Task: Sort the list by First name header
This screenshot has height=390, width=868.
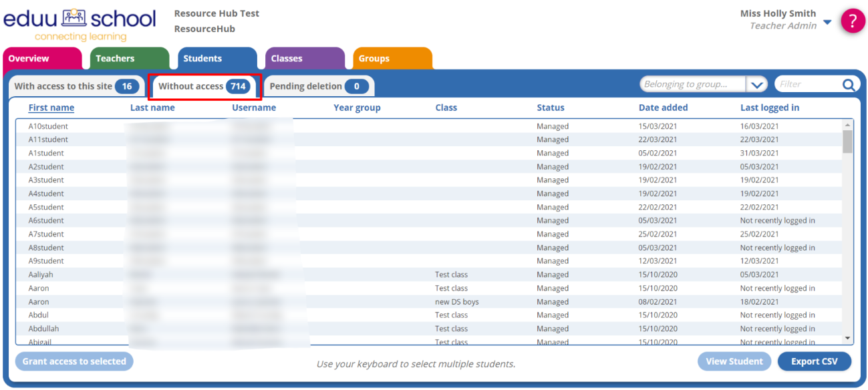Action: [x=51, y=108]
